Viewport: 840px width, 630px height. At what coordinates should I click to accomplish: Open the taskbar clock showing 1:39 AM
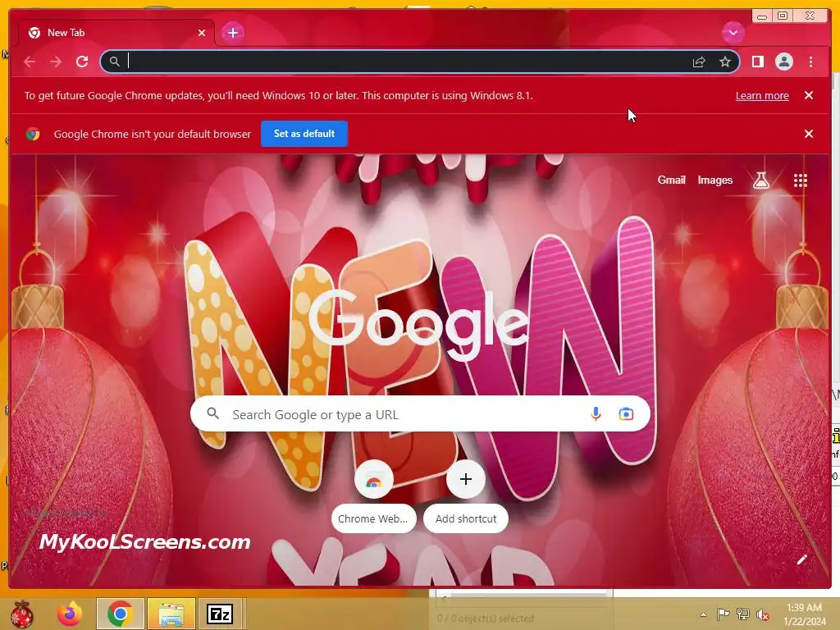[x=805, y=614]
